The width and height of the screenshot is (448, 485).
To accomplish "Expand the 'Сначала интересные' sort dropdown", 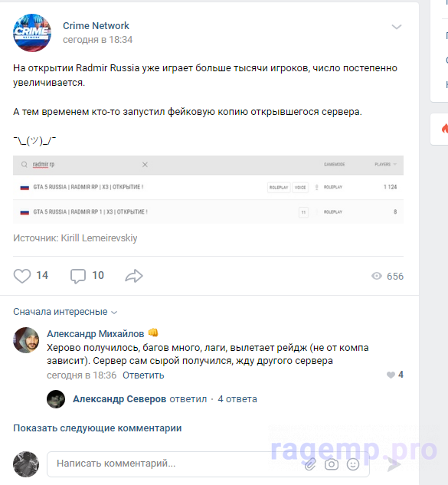I will coord(65,312).
